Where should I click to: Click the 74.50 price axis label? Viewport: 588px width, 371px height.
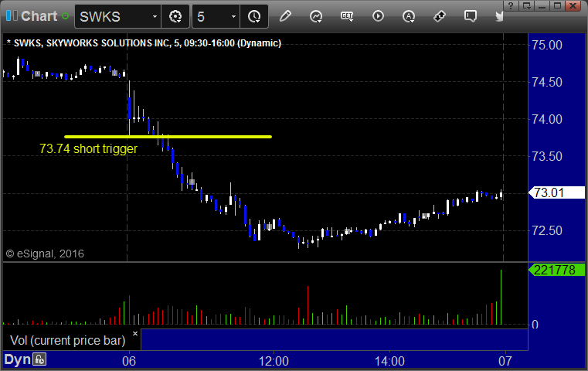pos(547,82)
